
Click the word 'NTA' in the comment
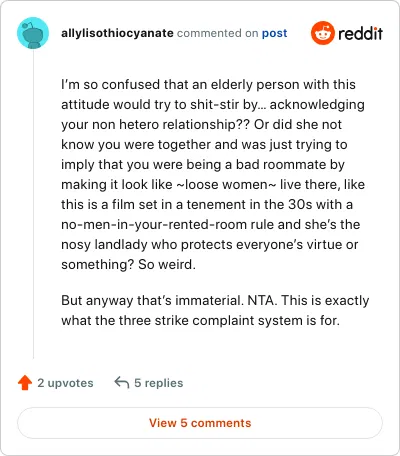(x=262, y=300)
